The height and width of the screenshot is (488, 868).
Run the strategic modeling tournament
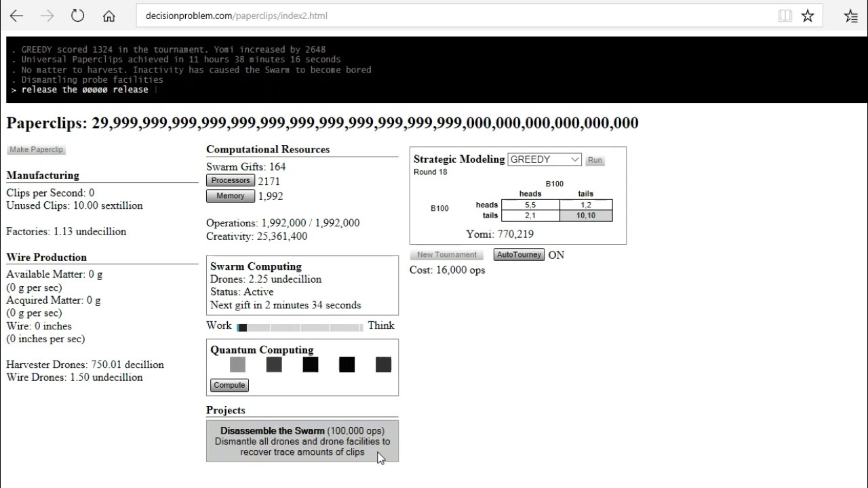(595, 160)
